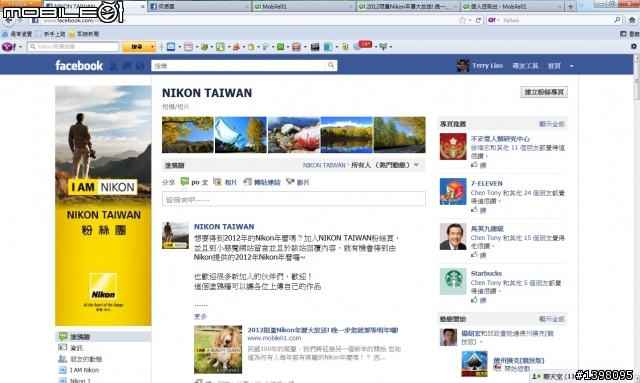Click the link share option in the share row

point(262,182)
